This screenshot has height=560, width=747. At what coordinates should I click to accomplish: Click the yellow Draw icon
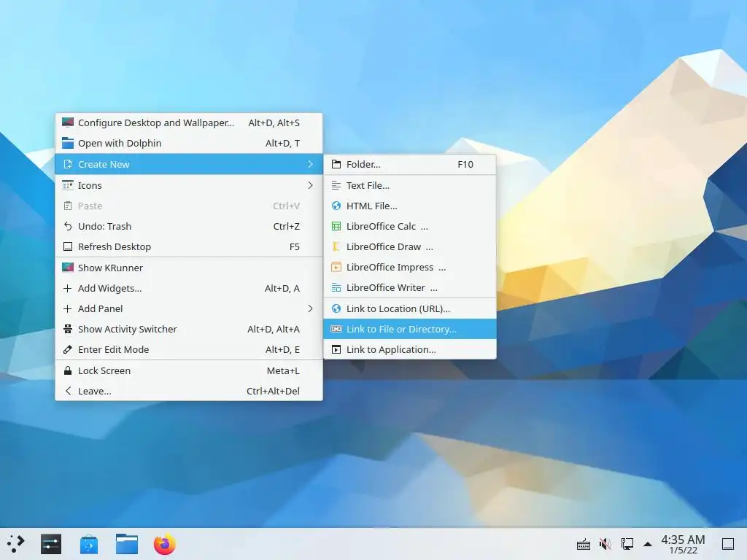coord(336,246)
